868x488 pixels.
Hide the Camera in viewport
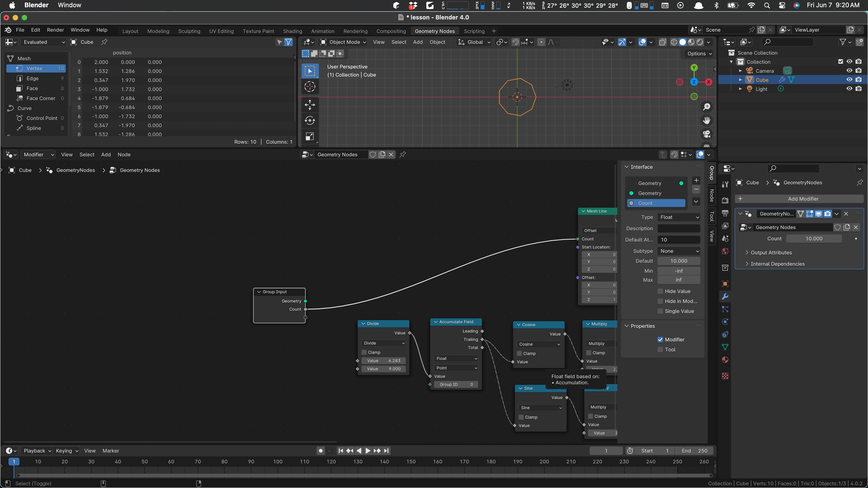tap(849, 71)
